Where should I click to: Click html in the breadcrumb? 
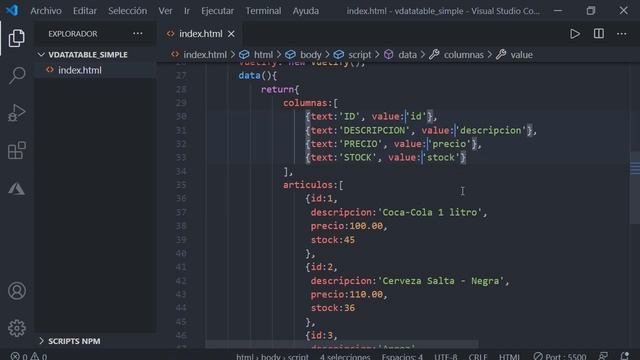pyautogui.click(x=263, y=55)
